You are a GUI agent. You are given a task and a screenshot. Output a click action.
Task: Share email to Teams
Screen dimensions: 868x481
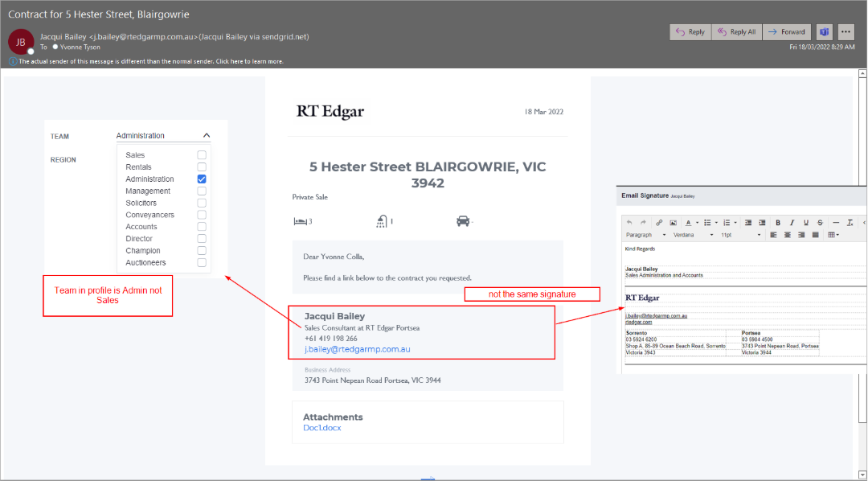pyautogui.click(x=825, y=32)
